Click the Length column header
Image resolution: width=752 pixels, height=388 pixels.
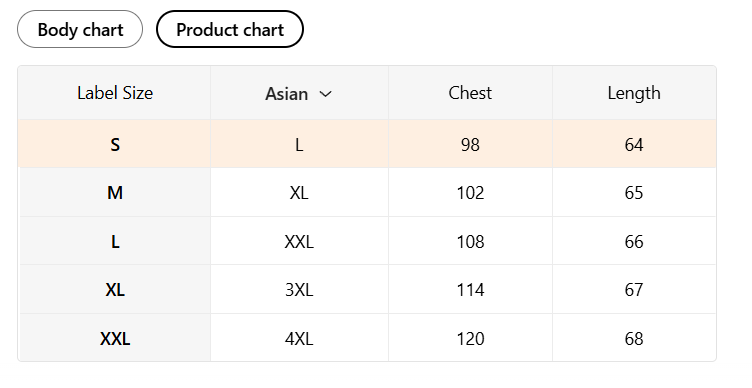pyautogui.click(x=634, y=93)
